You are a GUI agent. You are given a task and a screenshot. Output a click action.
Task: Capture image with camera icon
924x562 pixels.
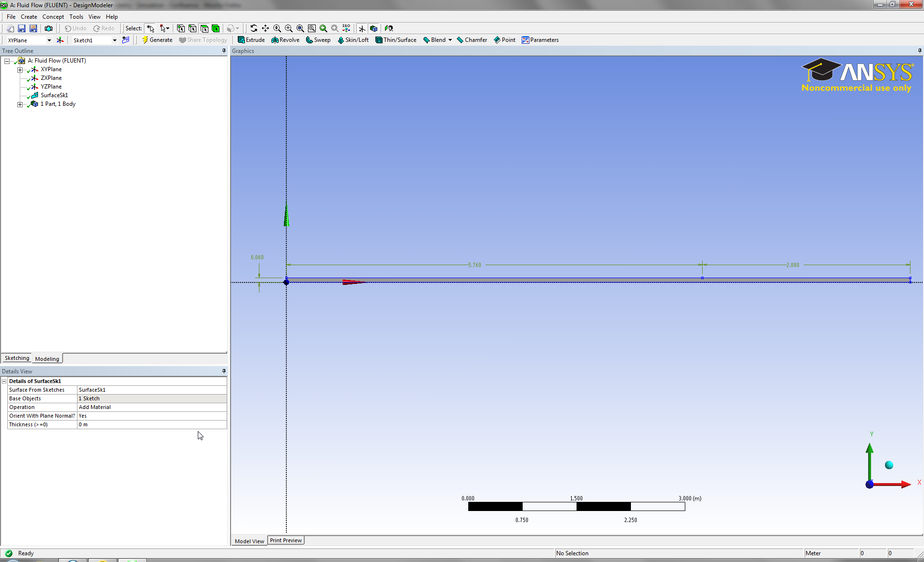coord(49,28)
